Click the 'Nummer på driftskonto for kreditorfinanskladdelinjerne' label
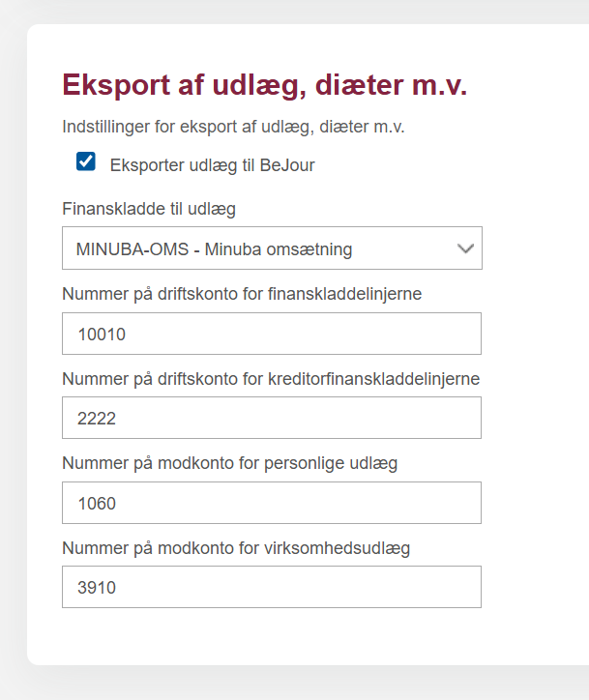 tap(271, 378)
